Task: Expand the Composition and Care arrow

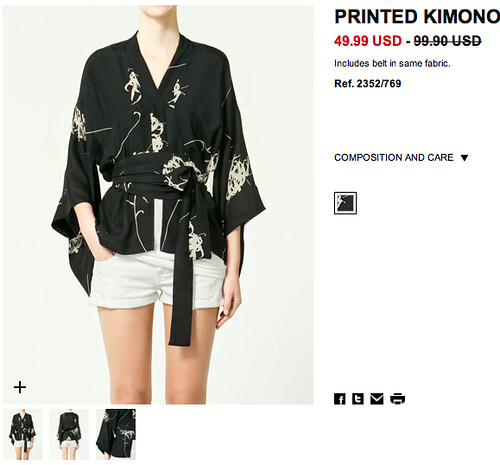Action: [465, 158]
